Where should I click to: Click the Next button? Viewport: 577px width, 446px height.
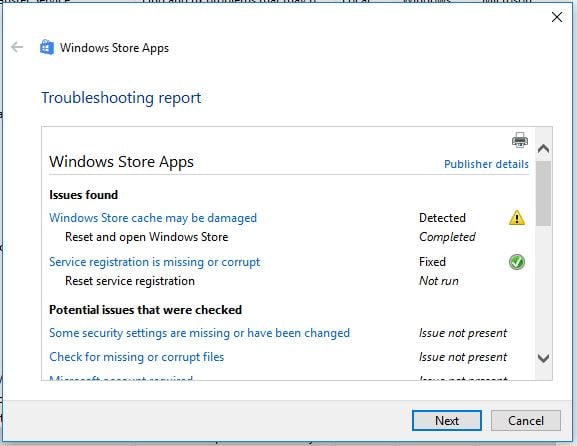click(447, 421)
